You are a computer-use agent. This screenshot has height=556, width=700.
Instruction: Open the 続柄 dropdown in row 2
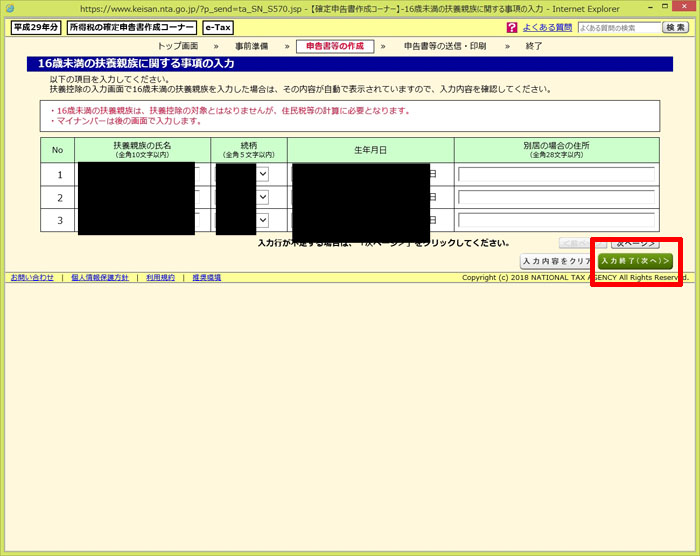tap(263, 197)
